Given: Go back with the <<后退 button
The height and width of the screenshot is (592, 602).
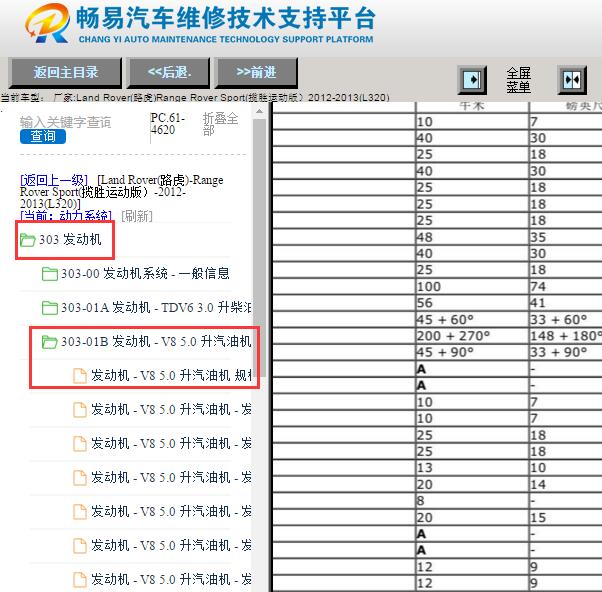Looking at the screenshot, I should [169, 73].
